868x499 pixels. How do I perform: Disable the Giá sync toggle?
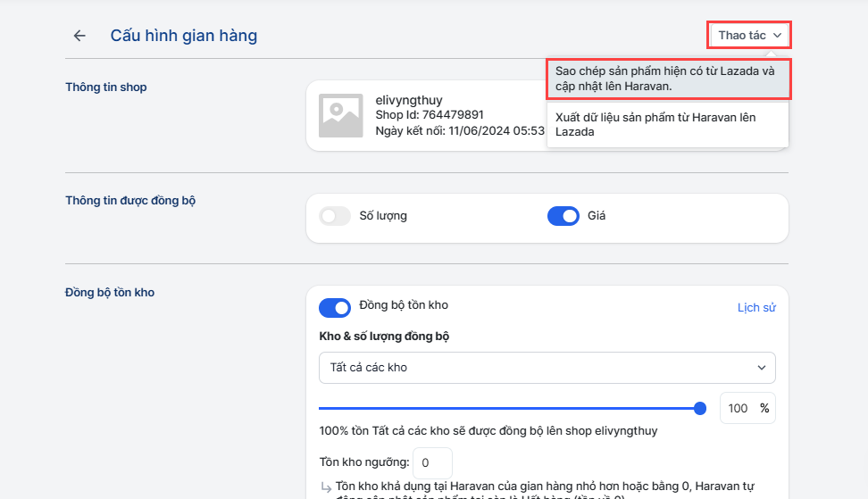563,216
